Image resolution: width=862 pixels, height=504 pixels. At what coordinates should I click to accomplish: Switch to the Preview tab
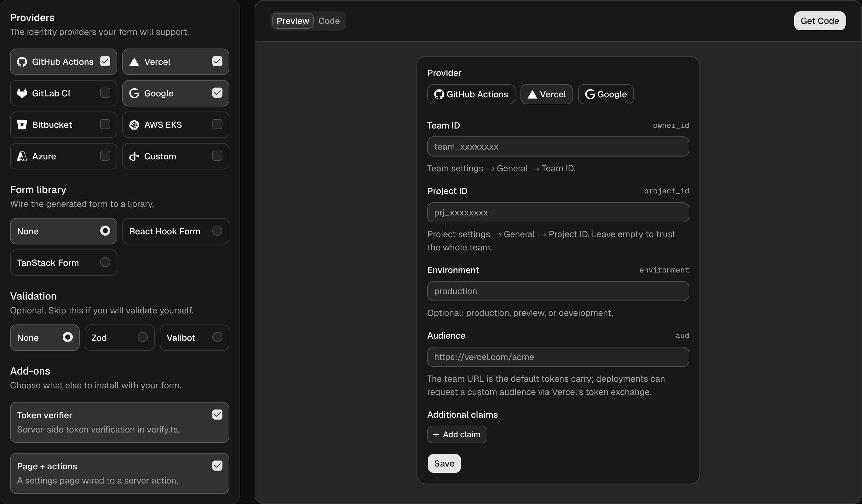coord(293,21)
